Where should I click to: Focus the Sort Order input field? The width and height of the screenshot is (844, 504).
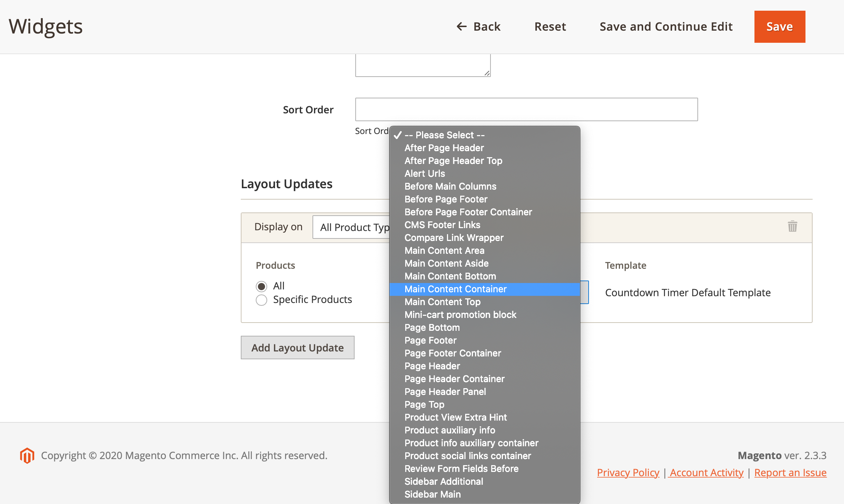coord(527,109)
